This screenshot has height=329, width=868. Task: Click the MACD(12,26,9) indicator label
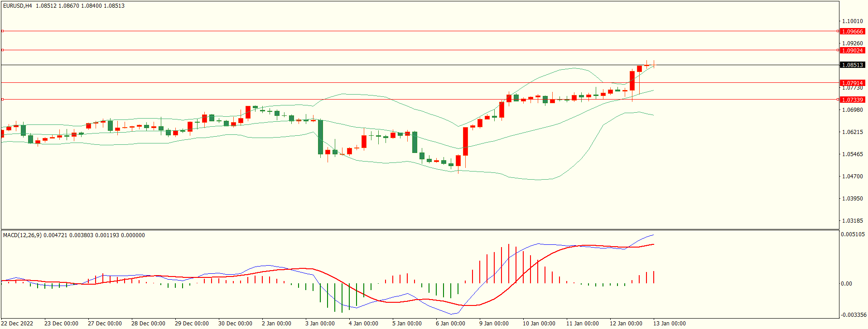pyautogui.click(x=22, y=235)
